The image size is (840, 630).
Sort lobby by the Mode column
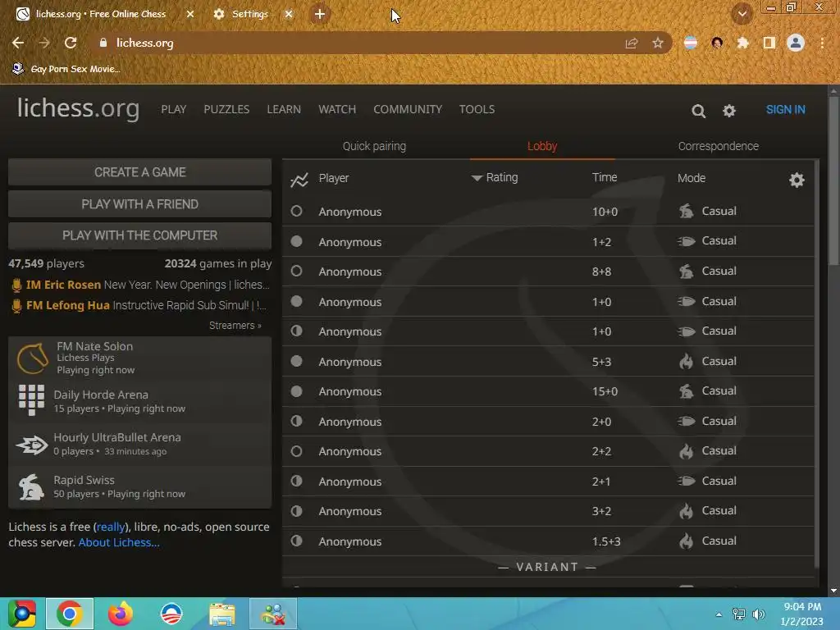(691, 178)
